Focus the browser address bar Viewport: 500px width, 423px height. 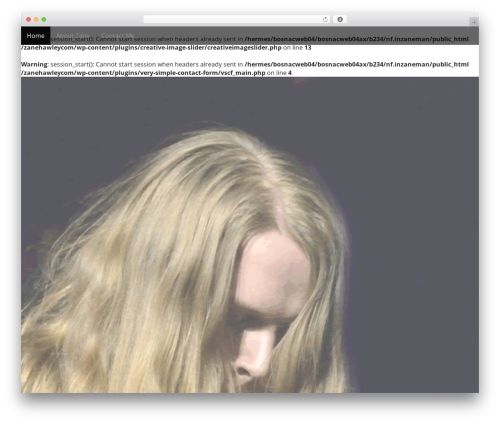pos(237,20)
